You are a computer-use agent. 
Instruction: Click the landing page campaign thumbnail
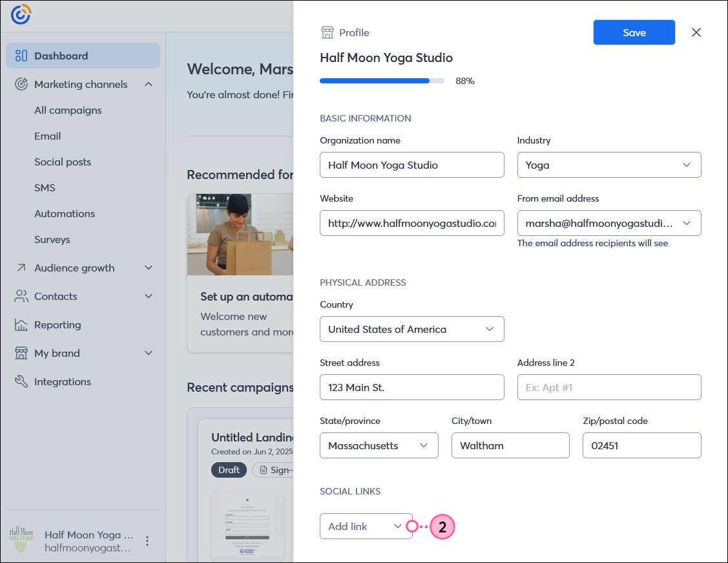(x=247, y=525)
